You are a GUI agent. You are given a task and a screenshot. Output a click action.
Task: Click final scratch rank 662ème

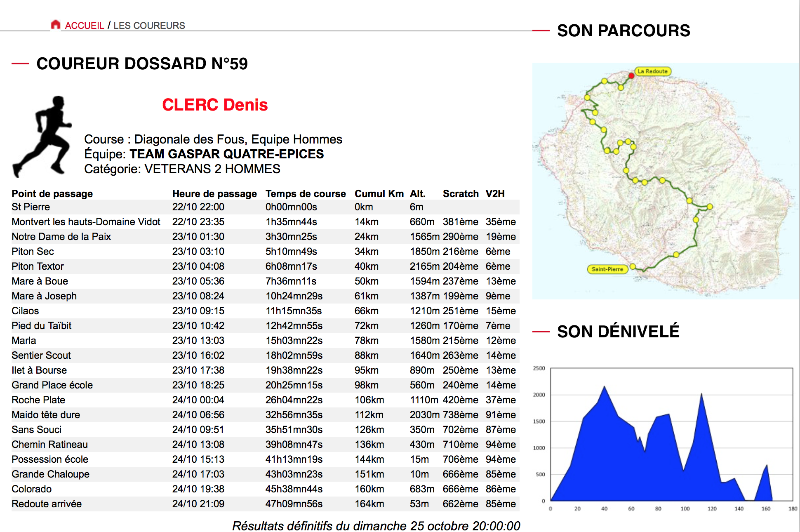tap(461, 504)
